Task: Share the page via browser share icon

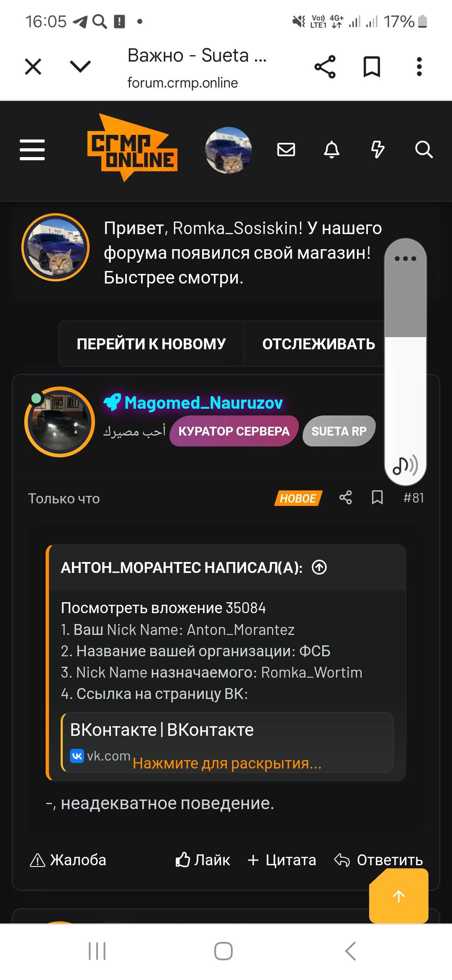Action: 325,67
